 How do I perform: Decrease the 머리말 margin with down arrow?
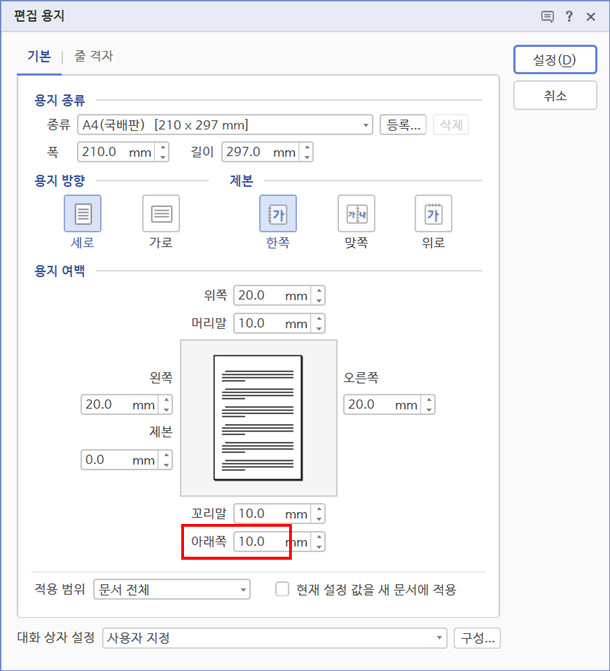click(x=319, y=328)
